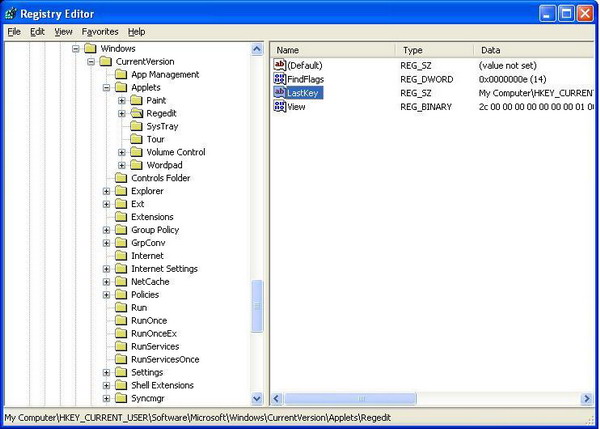Screen dimensions: 600x429
Task: Open the Help menu
Action: coord(136,32)
